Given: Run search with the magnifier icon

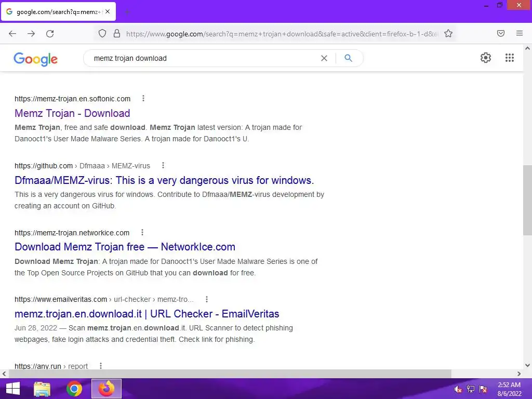Looking at the screenshot, I should pos(348,58).
